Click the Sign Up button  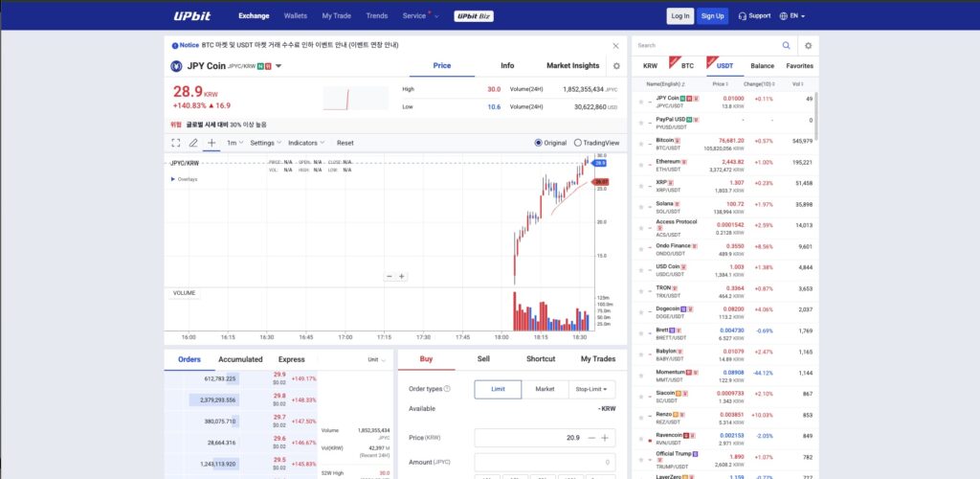(712, 16)
